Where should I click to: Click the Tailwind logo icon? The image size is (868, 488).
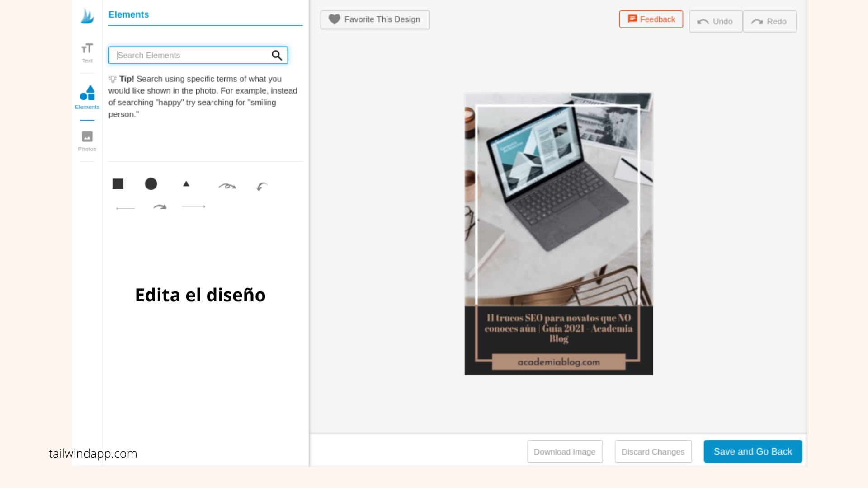coord(87,16)
